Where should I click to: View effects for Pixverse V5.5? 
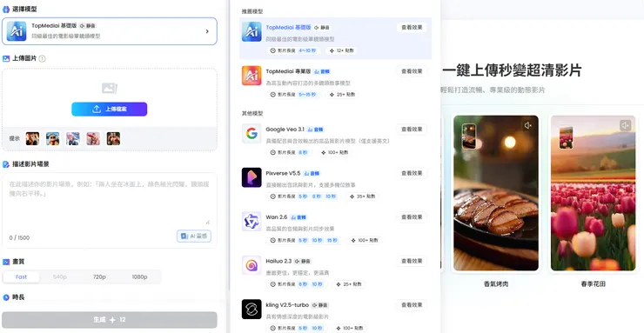click(412, 173)
